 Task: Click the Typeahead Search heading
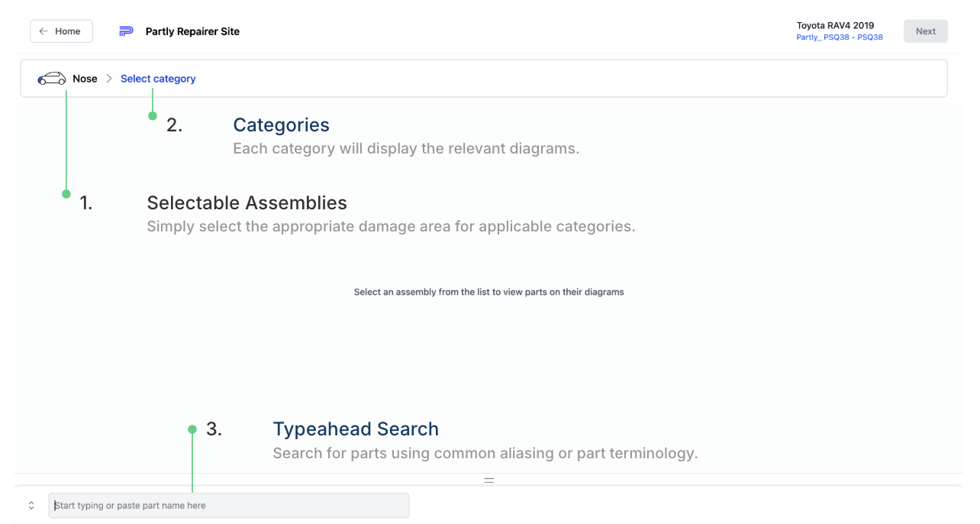pos(356,429)
